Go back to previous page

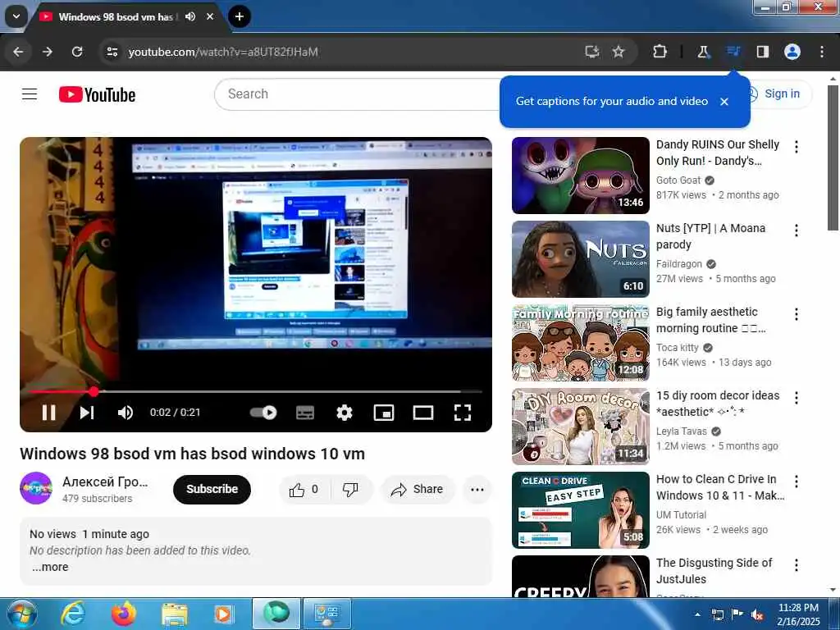(x=18, y=52)
